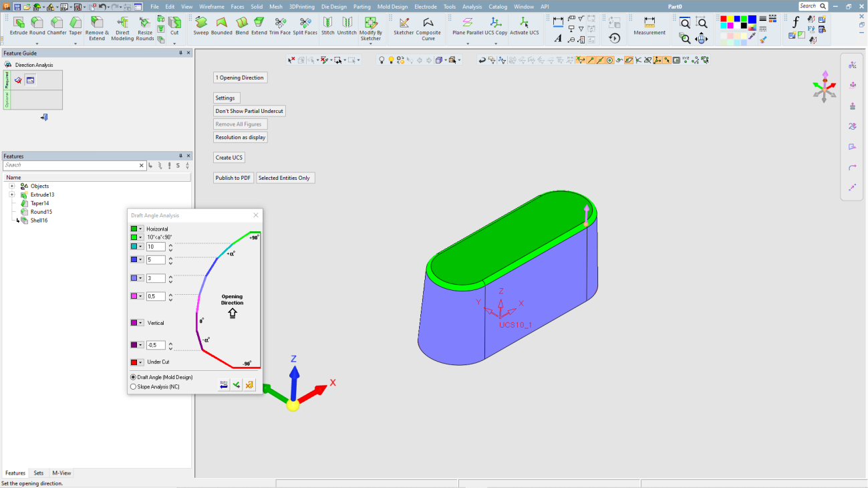Click the red Under Cut color swatch
This screenshot has height=488, width=868.
[x=134, y=362]
